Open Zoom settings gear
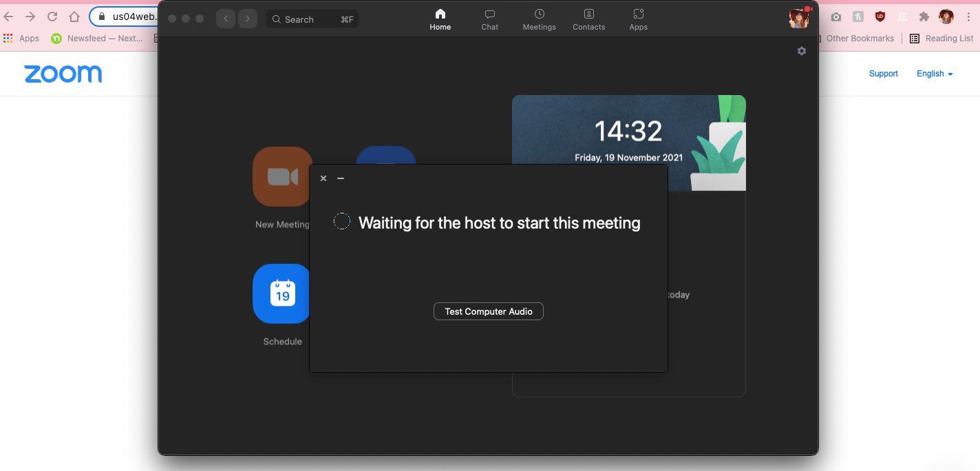The height and width of the screenshot is (471, 980). [802, 51]
